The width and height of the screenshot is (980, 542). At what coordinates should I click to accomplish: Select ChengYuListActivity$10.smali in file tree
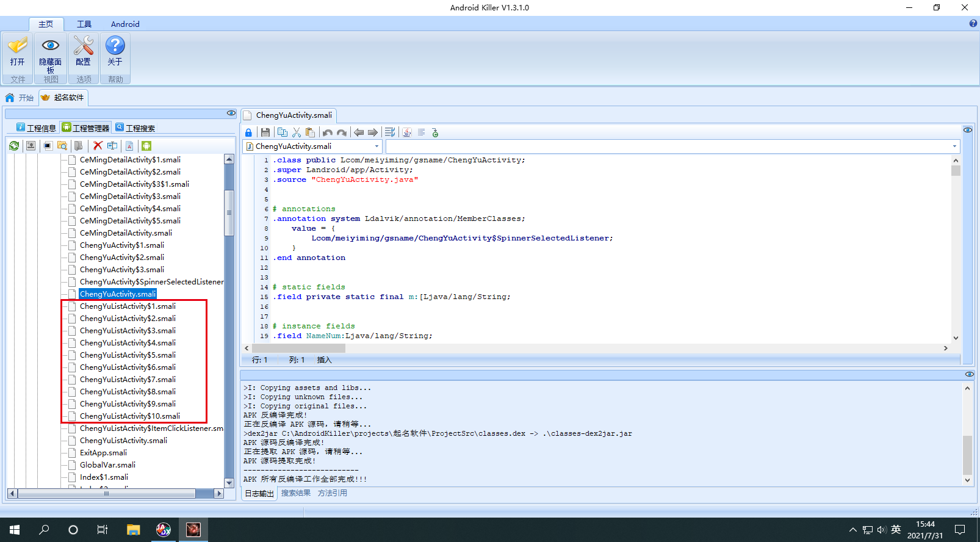130,416
